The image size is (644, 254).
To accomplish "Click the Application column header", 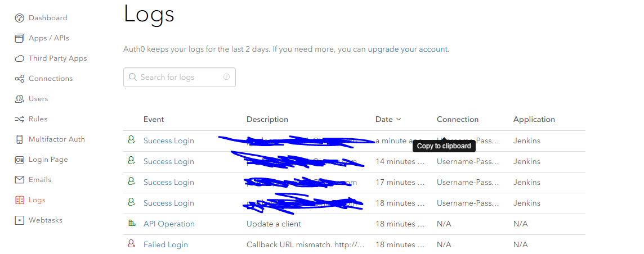I will point(534,119).
